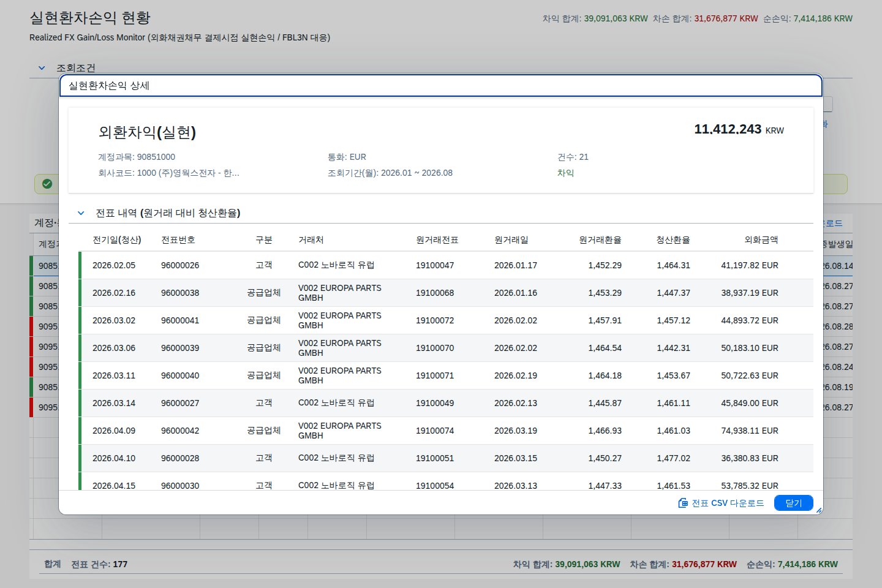Click posting date 2026.03.14
The width and height of the screenshot is (882, 588).
(x=114, y=403)
